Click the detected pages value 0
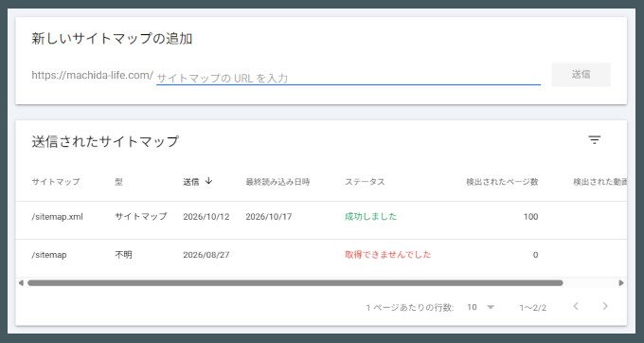This screenshot has width=644, height=343. [535, 255]
